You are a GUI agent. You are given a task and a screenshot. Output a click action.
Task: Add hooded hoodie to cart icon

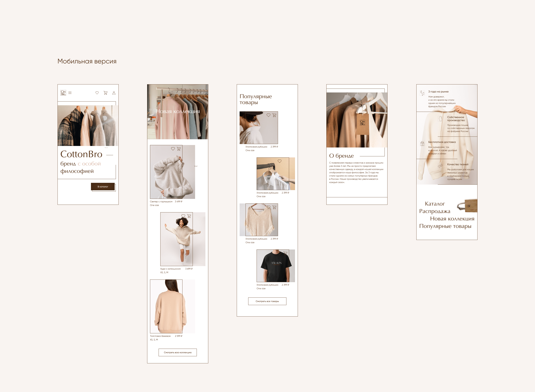(189, 216)
